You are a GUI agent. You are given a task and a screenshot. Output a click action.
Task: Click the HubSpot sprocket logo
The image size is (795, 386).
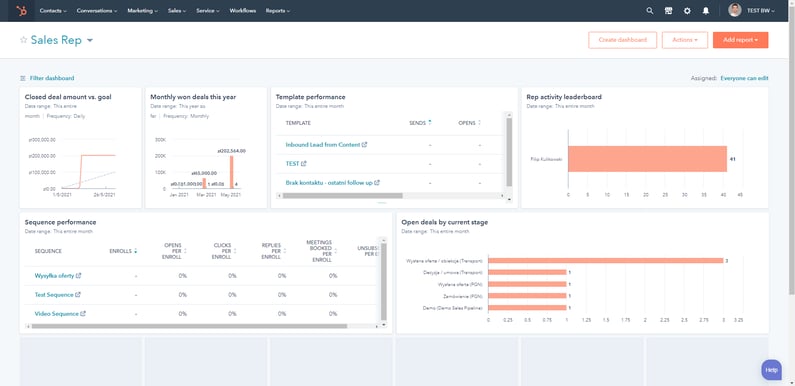click(21, 11)
